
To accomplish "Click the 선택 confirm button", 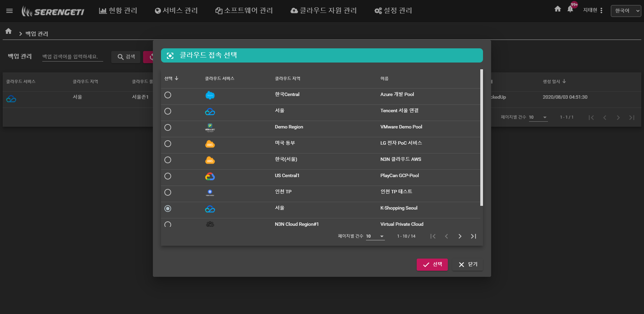I will tap(432, 264).
